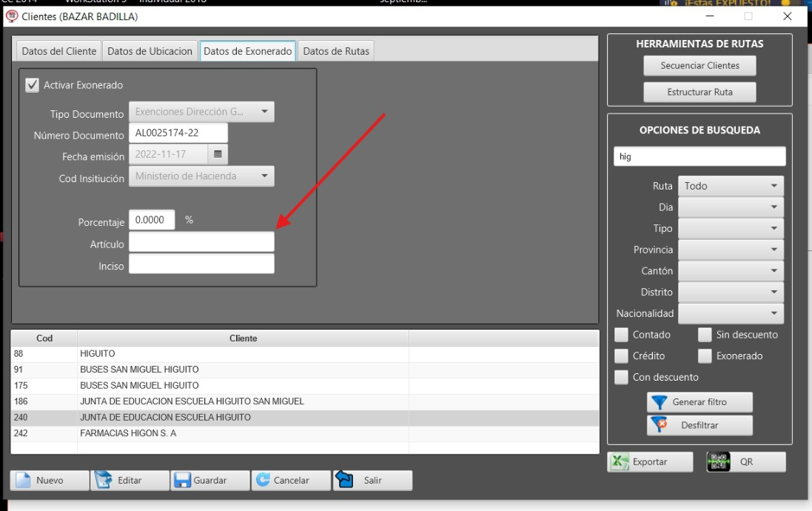The height and width of the screenshot is (511, 812).
Task: Click the Salir exit icon
Action: pyautogui.click(x=344, y=481)
